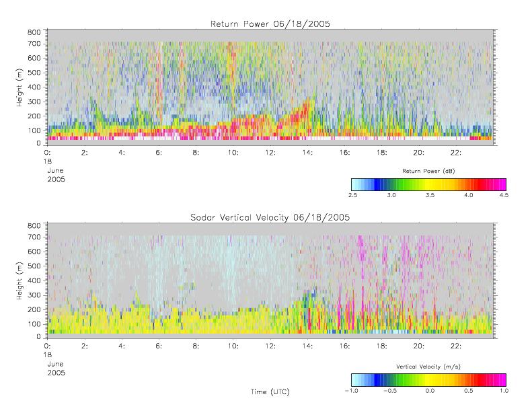Image resolution: width=532 pixels, height=411 pixels.
Task: Click the "12:" time tick under Vertical Velocity plot
Action: click(x=270, y=346)
